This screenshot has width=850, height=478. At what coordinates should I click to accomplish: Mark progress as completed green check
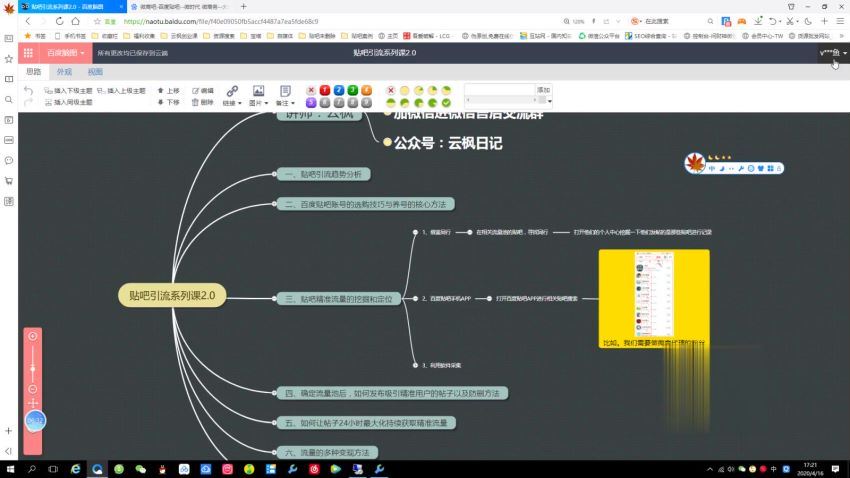446,102
